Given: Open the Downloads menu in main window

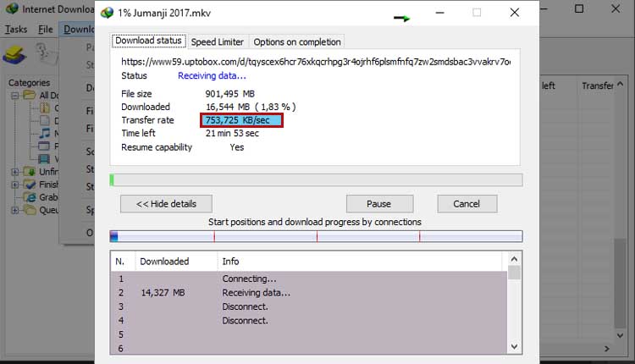Looking at the screenshot, I should [x=79, y=29].
